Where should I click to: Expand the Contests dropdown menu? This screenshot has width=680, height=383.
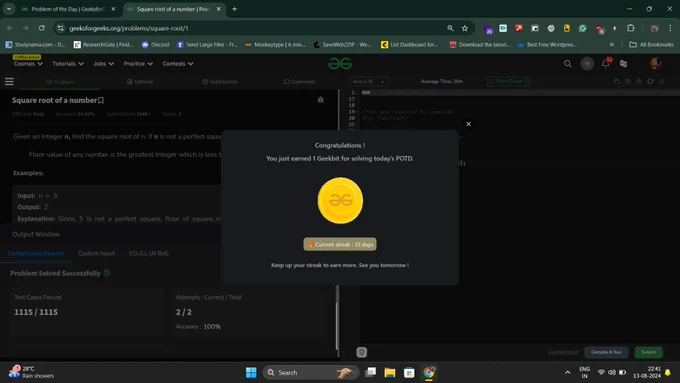pos(178,64)
